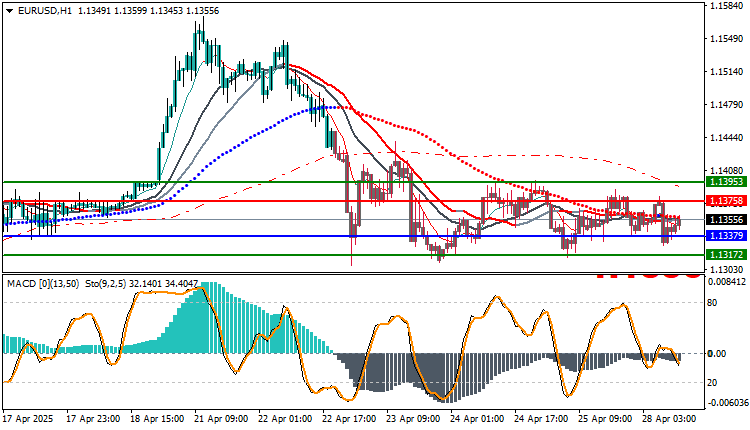Select the red 1.13758 price level label
The image size is (750, 430).
click(726, 201)
